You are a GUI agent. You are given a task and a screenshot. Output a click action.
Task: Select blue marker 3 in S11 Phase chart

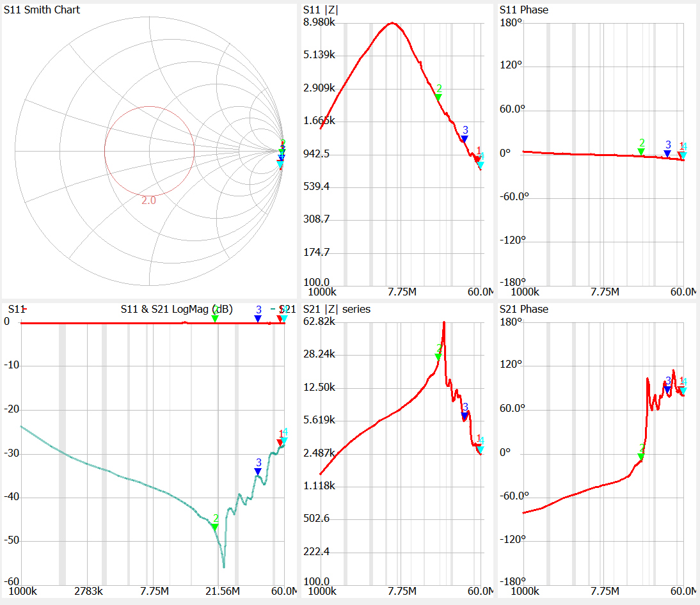pyautogui.click(x=667, y=153)
